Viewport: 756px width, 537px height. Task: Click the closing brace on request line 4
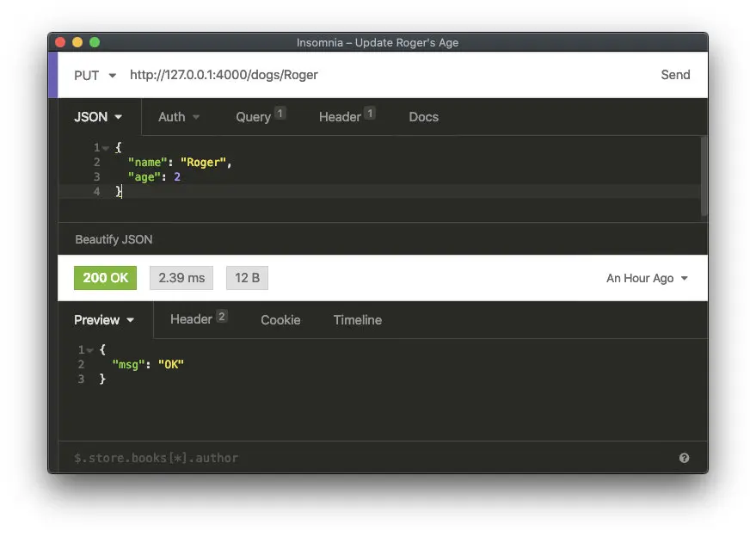(119, 192)
